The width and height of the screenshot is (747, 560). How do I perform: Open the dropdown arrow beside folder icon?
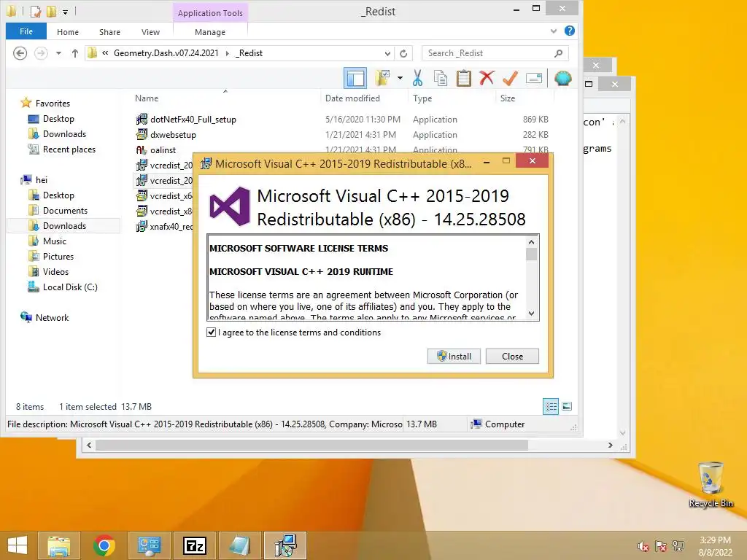(400, 78)
